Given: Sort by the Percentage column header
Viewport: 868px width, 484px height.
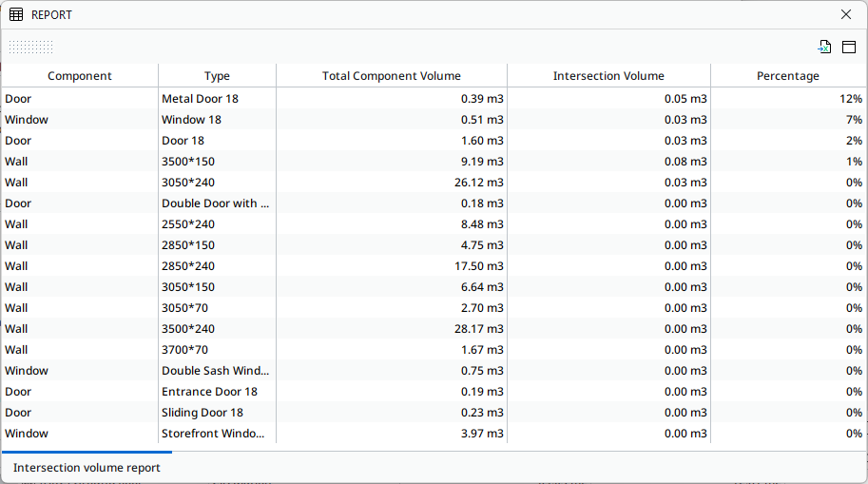Looking at the screenshot, I should tap(787, 76).
